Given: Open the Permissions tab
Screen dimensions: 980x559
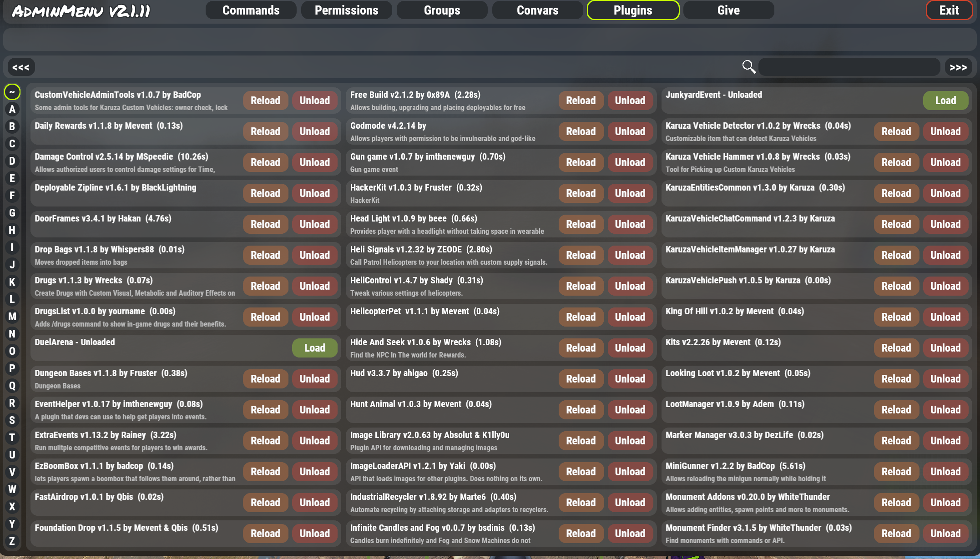Looking at the screenshot, I should point(346,10).
